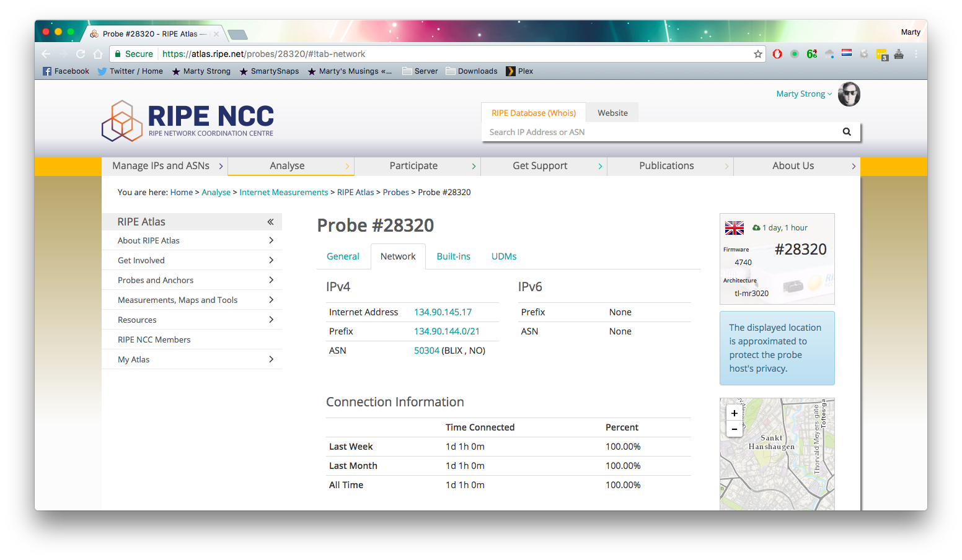Open the Dutch flag extension icon
The image size is (962, 560).
coord(847,53)
